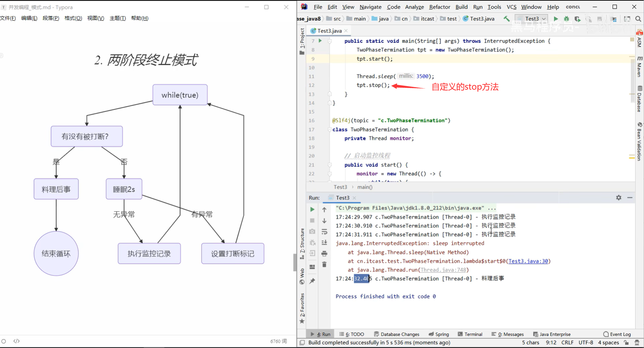Click fold end marker at line 13
The width and height of the screenshot is (644, 348).
[330, 94]
